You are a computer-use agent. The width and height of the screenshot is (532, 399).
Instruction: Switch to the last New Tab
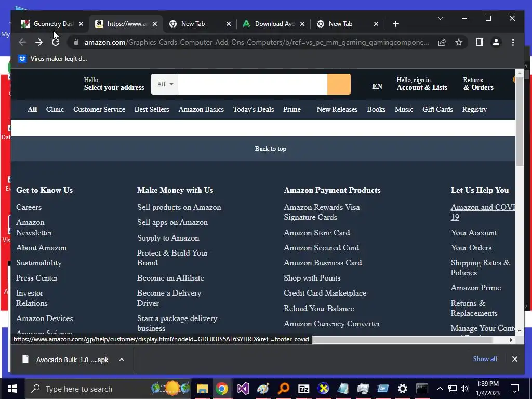(x=347, y=24)
